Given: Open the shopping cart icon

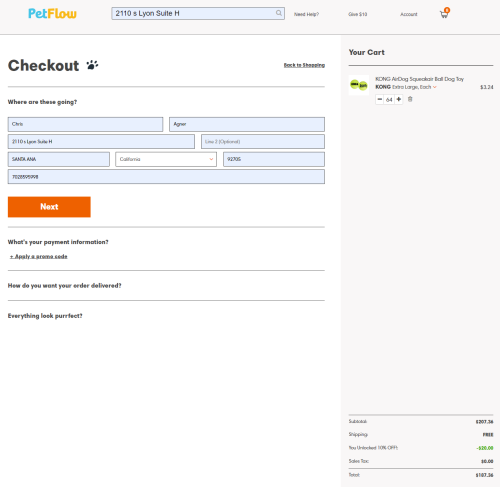Looking at the screenshot, I should click(445, 13).
